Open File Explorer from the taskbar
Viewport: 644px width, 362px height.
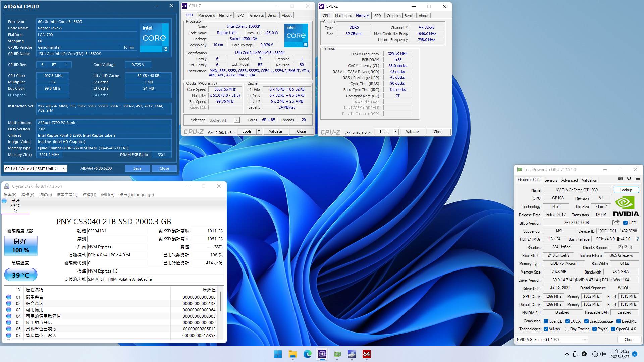coord(293,354)
